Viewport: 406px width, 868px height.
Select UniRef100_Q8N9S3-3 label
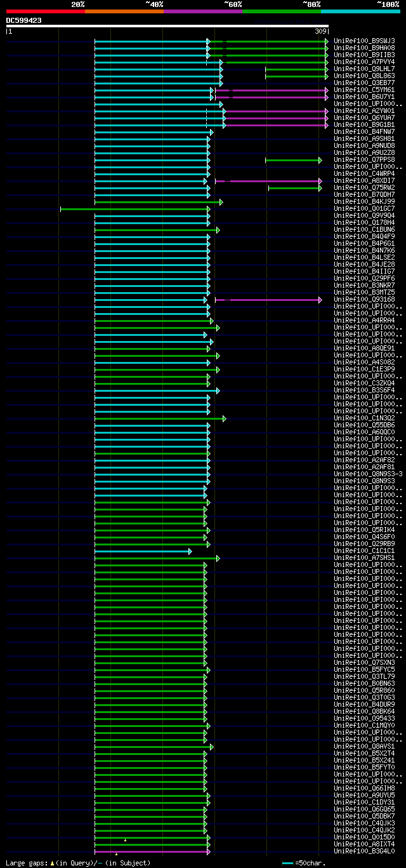368,474
